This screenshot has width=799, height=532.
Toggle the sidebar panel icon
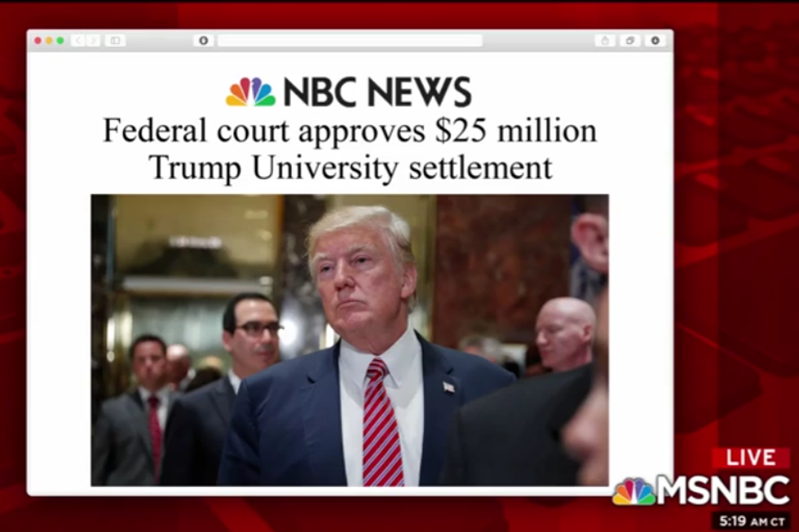(x=115, y=40)
